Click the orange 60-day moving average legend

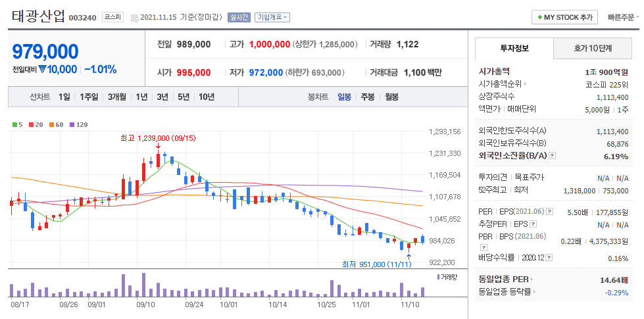tap(57, 125)
